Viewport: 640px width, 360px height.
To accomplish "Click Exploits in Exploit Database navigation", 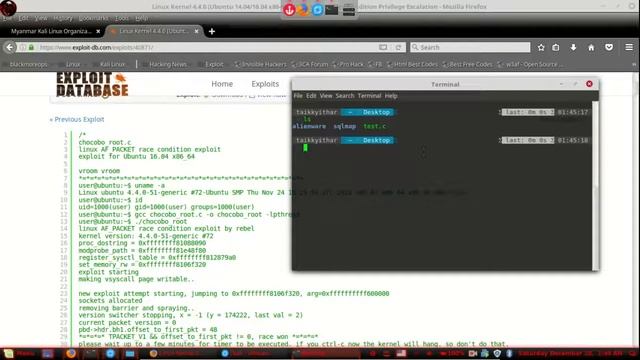I will [x=265, y=84].
